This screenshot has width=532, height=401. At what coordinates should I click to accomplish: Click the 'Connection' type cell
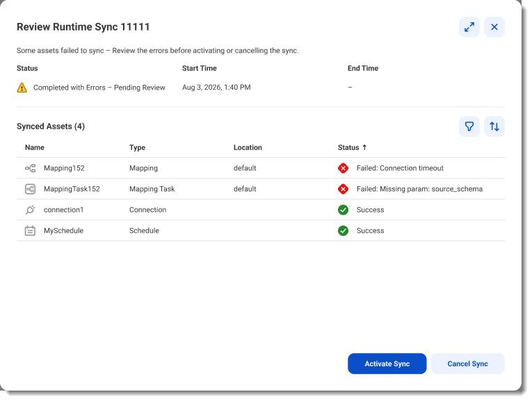147,210
